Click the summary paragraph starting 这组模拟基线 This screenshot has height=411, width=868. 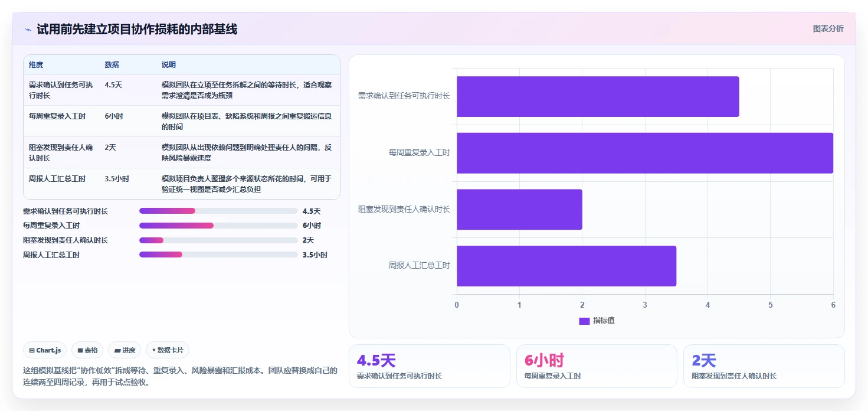point(180,376)
